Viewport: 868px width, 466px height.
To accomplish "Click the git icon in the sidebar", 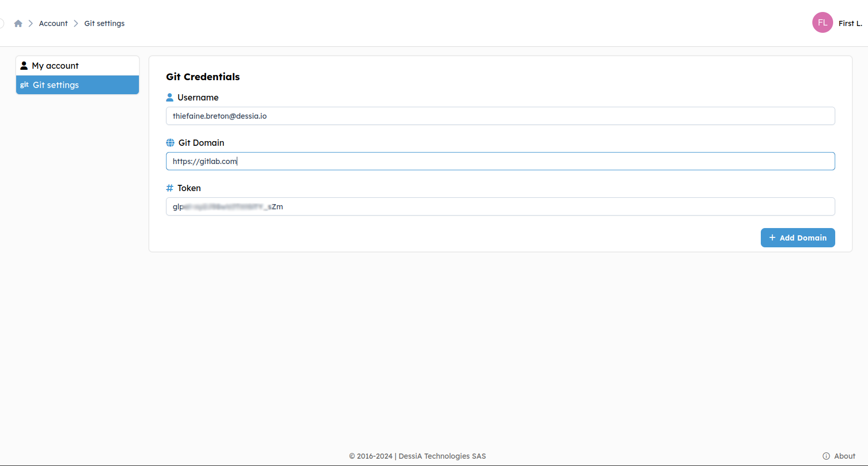I will click(x=24, y=85).
